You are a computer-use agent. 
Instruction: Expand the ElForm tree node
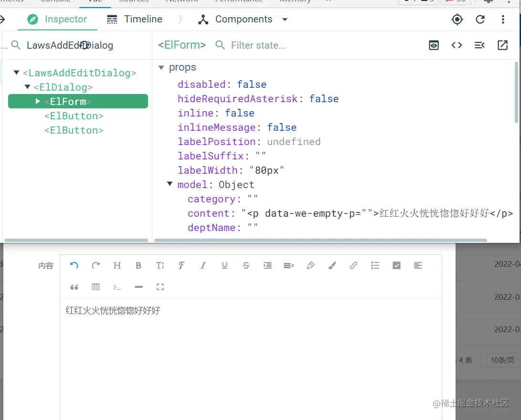38,101
